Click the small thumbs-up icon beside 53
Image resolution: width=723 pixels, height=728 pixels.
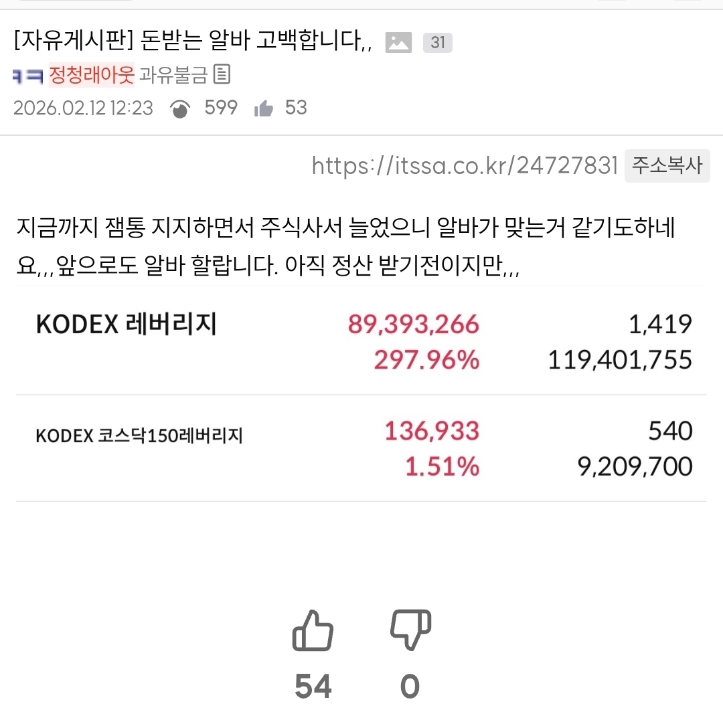[264, 109]
